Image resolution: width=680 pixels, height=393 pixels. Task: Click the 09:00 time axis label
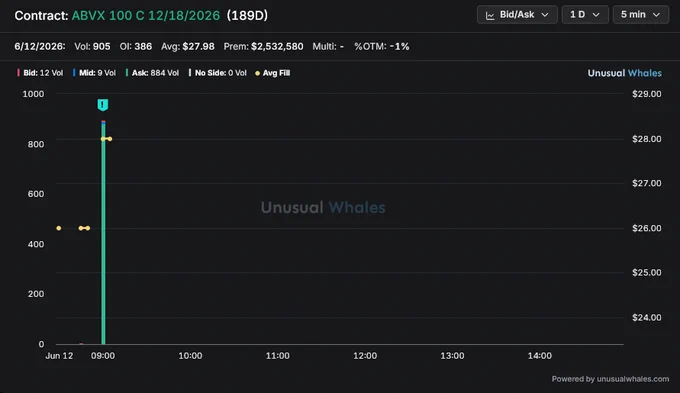click(x=103, y=356)
